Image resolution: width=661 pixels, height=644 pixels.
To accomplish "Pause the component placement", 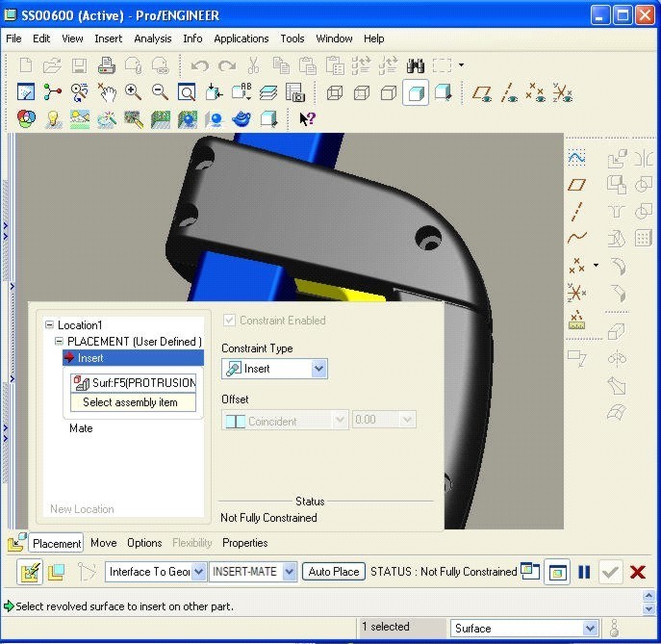I will point(584,573).
